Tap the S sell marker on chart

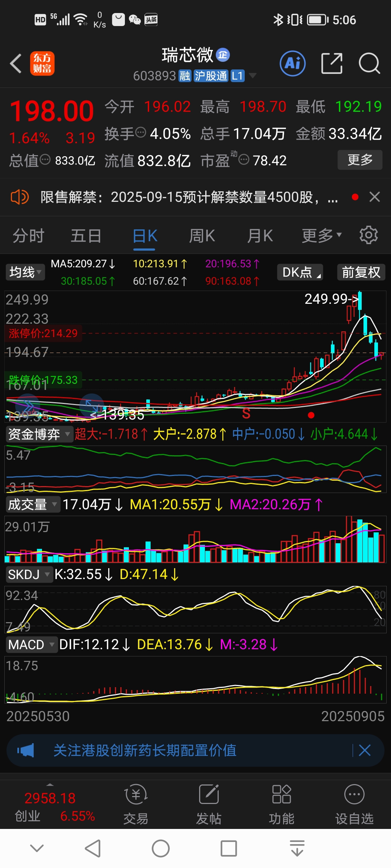(x=246, y=413)
